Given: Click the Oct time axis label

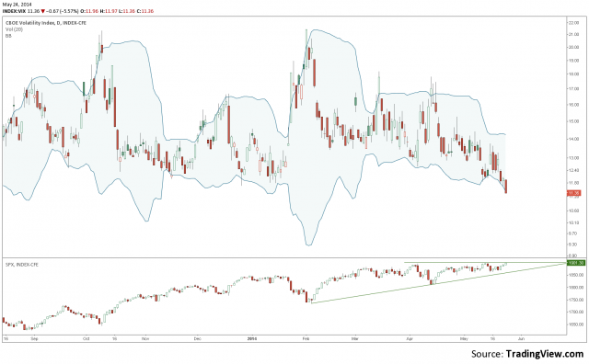Looking at the screenshot, I should pos(86,338).
